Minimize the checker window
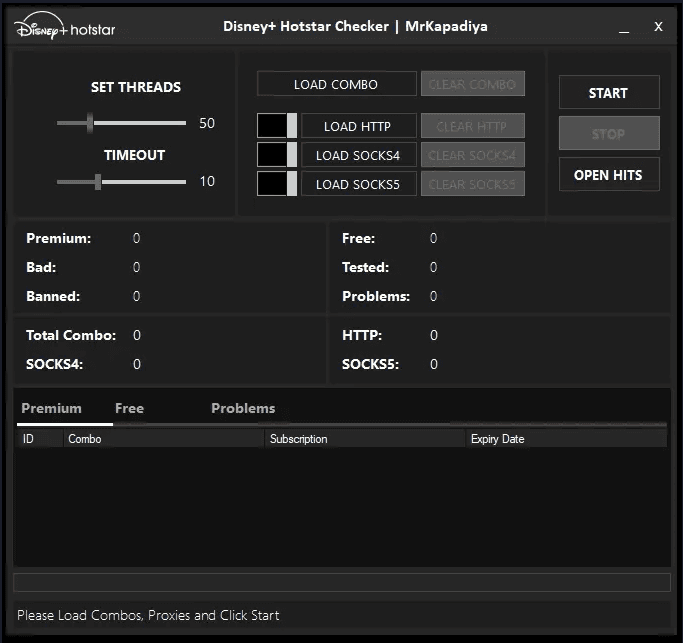Image resolution: width=683 pixels, height=643 pixels. pyautogui.click(x=624, y=29)
